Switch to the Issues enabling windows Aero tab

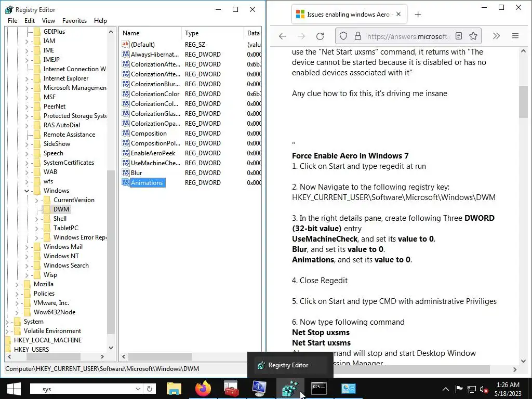348,14
